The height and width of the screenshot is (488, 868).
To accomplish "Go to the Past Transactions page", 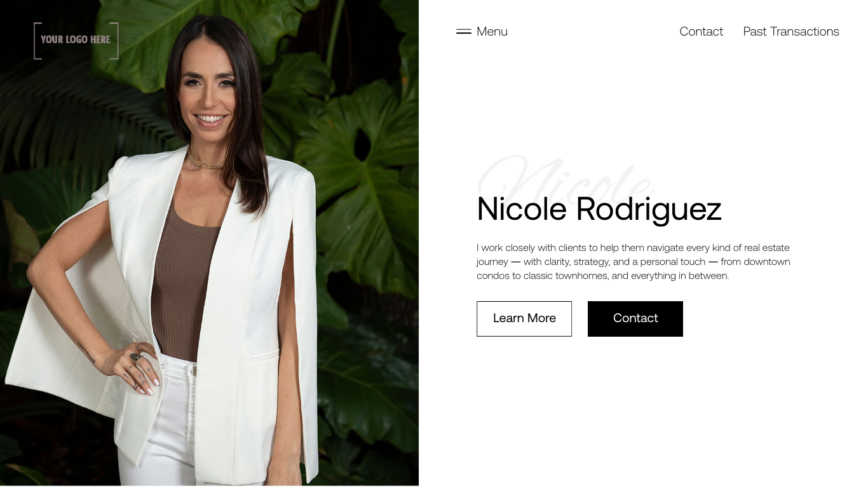I will click(791, 31).
